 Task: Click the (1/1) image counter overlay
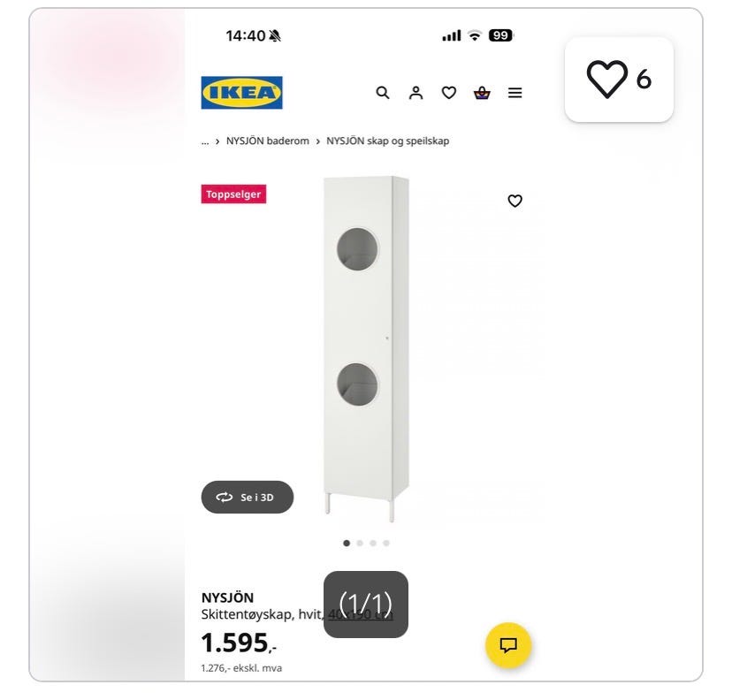[366, 605]
